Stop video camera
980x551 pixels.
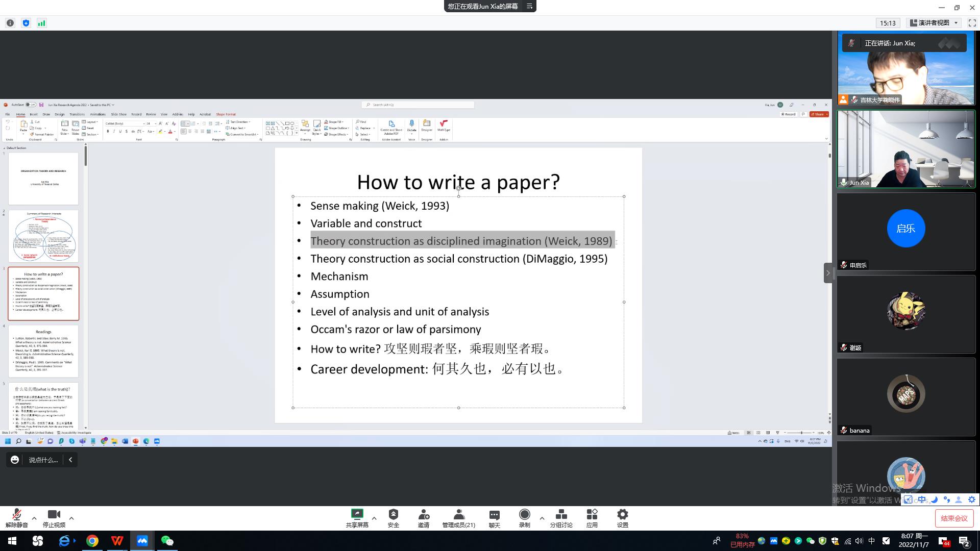coord(54,514)
